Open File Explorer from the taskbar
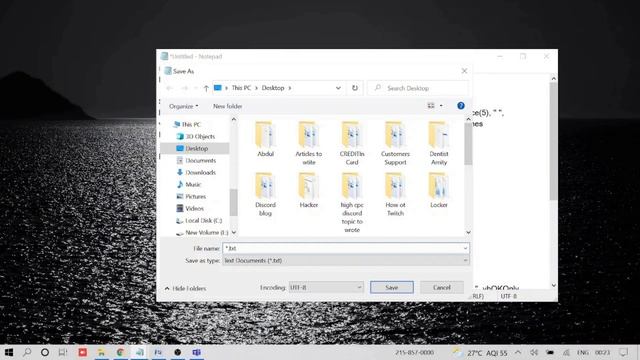640x360 pixels. 101,352
